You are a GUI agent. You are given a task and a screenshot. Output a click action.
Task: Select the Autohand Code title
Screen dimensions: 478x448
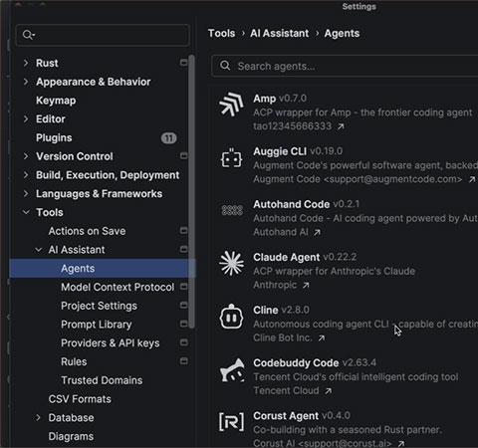[x=292, y=204]
